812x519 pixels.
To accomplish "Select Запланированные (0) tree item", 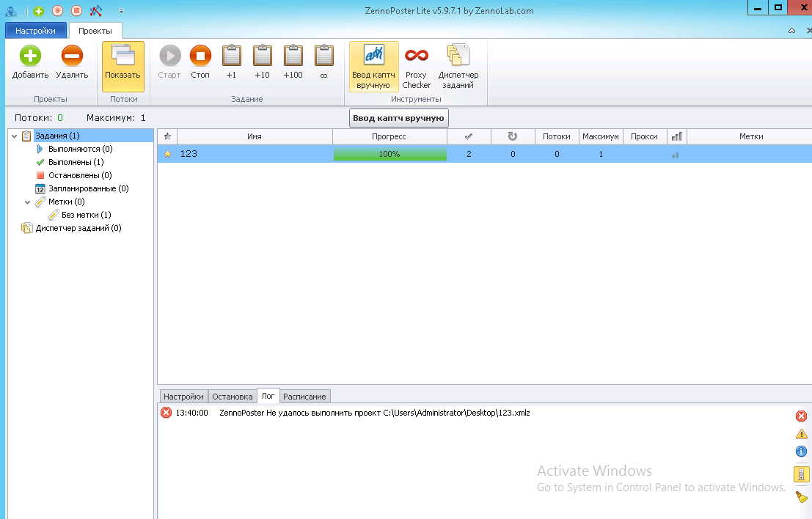I will 89,188.
